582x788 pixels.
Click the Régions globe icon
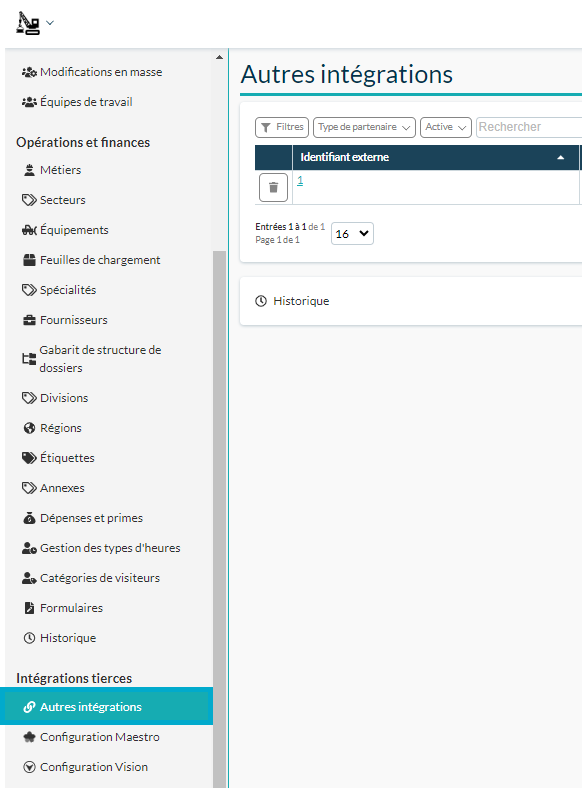[x=30, y=428]
